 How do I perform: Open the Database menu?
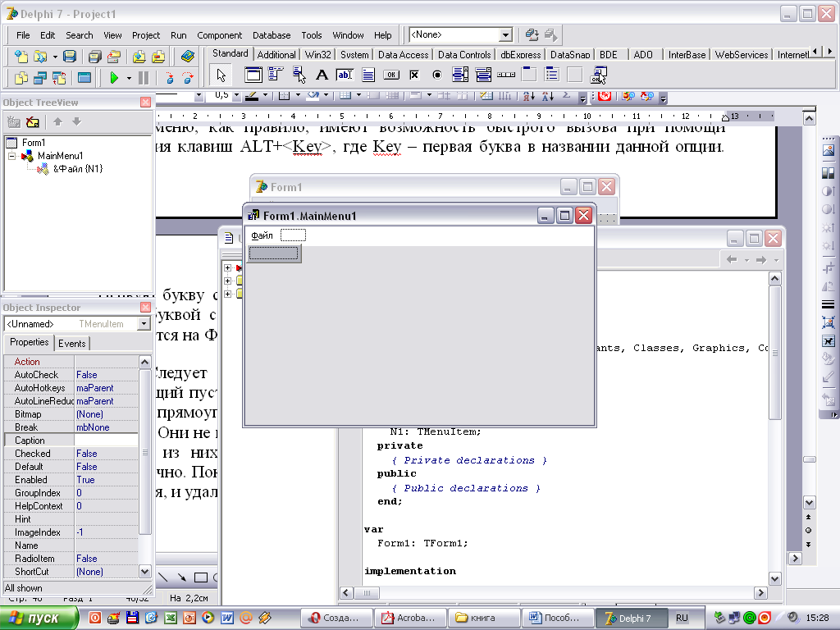click(272, 35)
